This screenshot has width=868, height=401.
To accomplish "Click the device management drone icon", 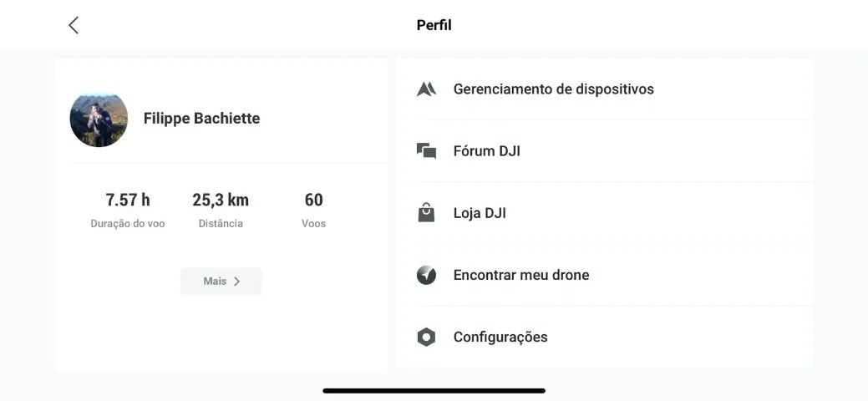I will point(426,89).
